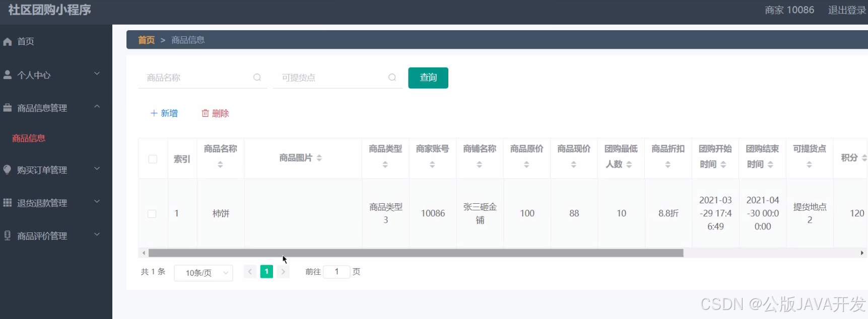Sort by 商品图片 column arrows
This screenshot has width=868, height=319.
coord(319,158)
